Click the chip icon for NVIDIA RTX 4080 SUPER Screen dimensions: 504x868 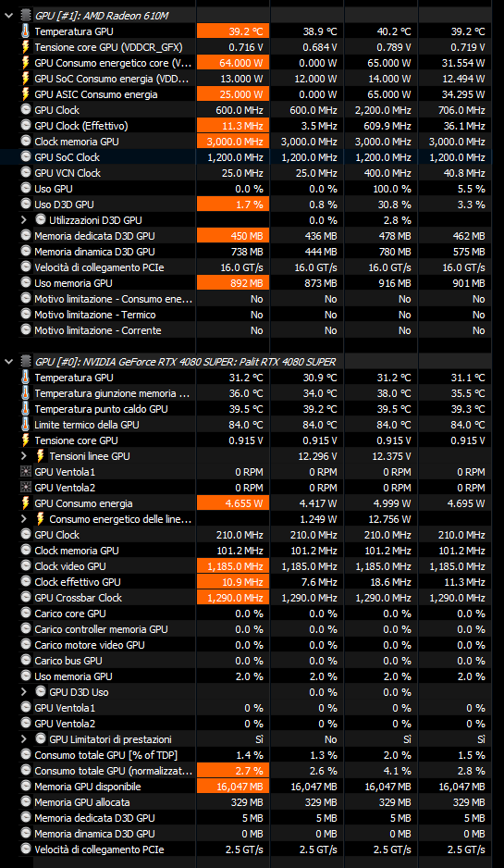pyautogui.click(x=26, y=362)
